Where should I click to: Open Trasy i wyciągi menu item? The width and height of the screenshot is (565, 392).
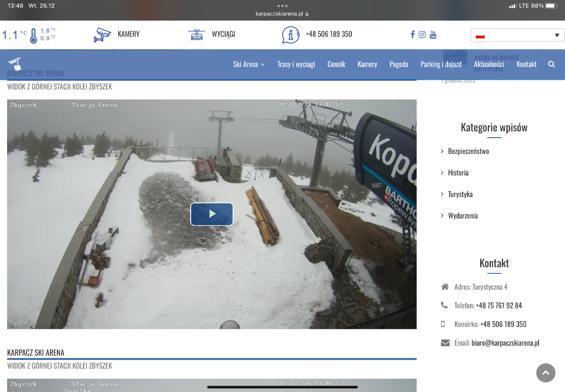(x=296, y=64)
